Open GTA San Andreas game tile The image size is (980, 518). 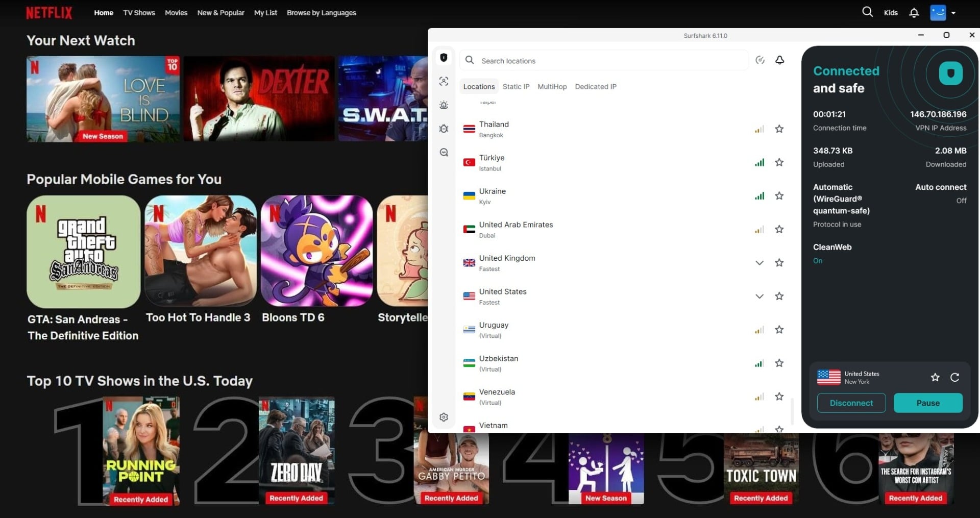coord(83,251)
